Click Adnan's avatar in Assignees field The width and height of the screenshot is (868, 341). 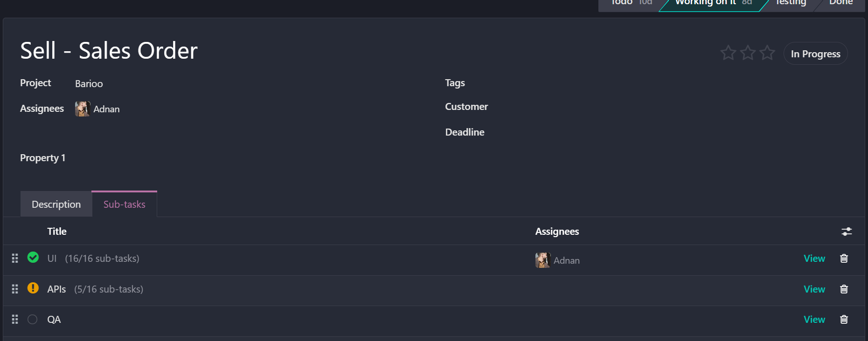click(x=83, y=109)
